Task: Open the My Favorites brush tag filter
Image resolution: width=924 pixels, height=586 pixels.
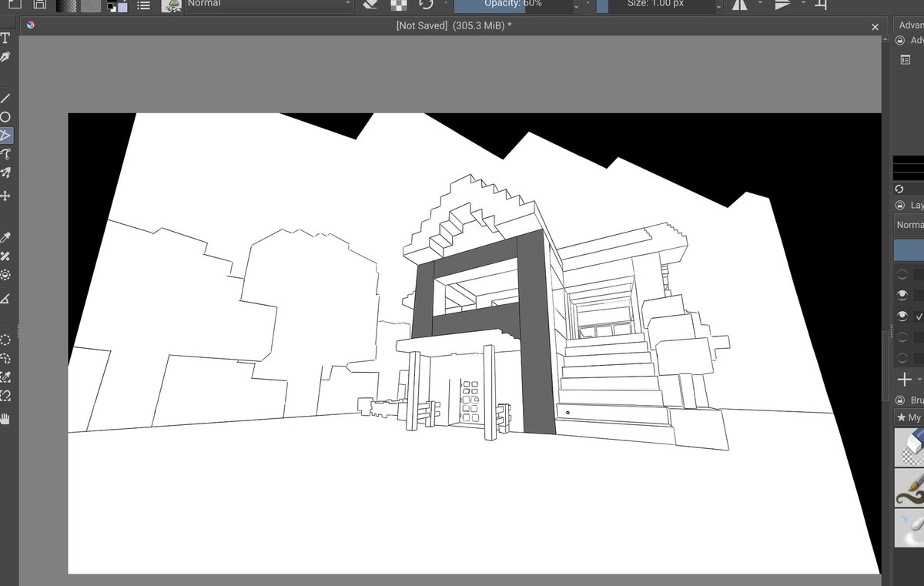Action: (x=909, y=417)
